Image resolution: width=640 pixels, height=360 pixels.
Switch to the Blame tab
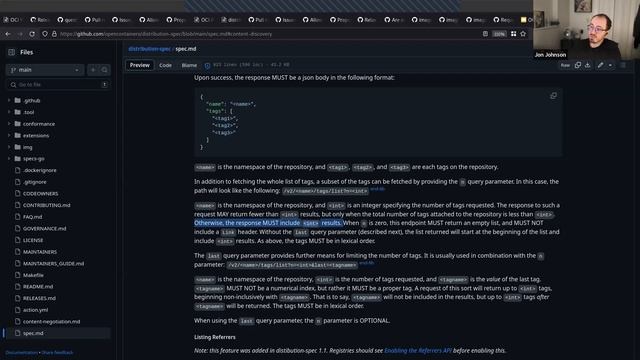189,65
